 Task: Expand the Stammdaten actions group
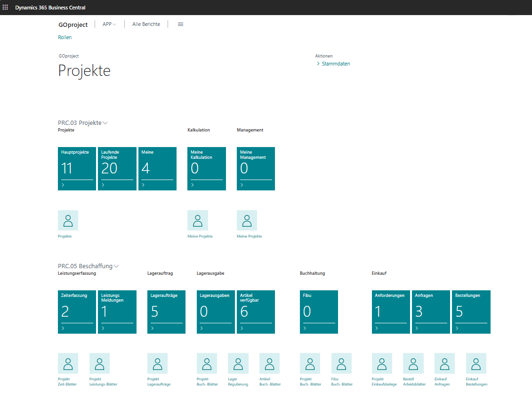click(333, 64)
